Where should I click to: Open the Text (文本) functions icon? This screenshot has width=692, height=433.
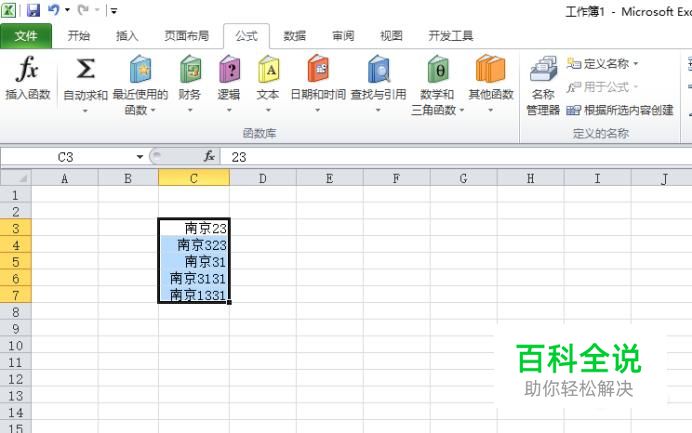point(268,69)
